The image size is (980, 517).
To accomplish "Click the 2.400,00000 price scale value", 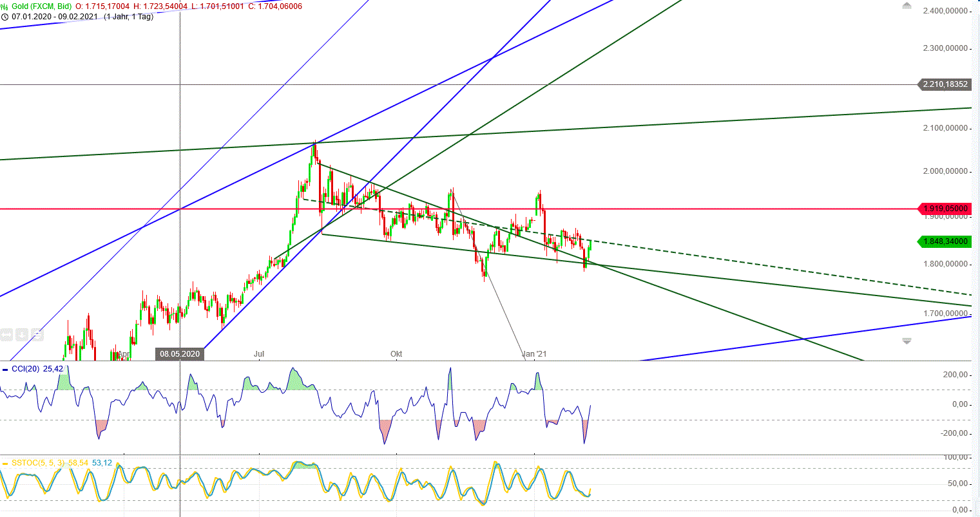I will (x=945, y=11).
